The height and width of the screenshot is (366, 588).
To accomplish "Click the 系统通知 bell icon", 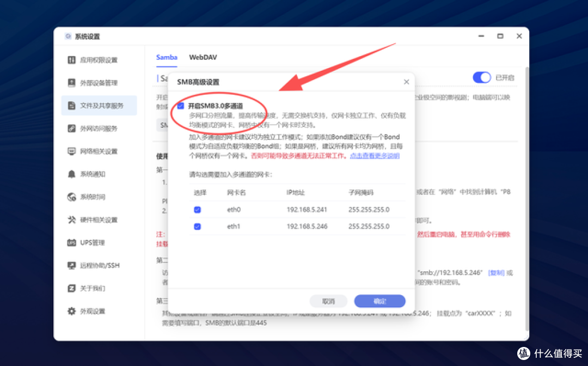I will (x=71, y=174).
